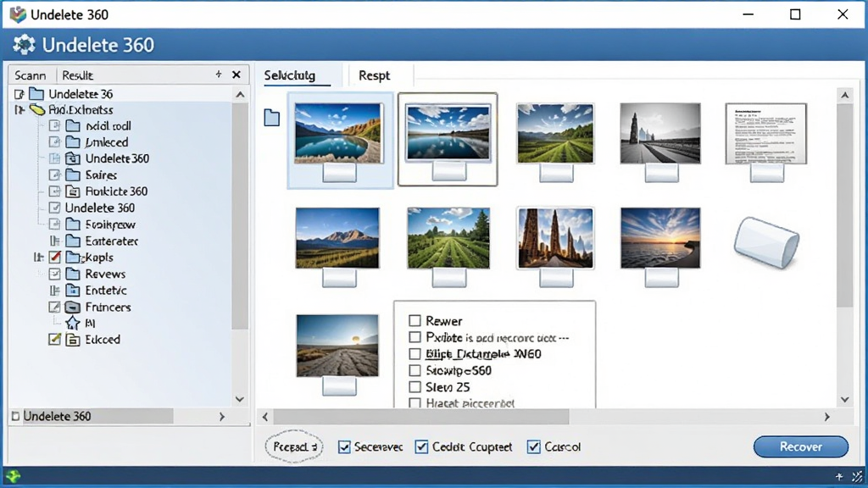Click the folder icon of root Undelete 36

(x=36, y=93)
